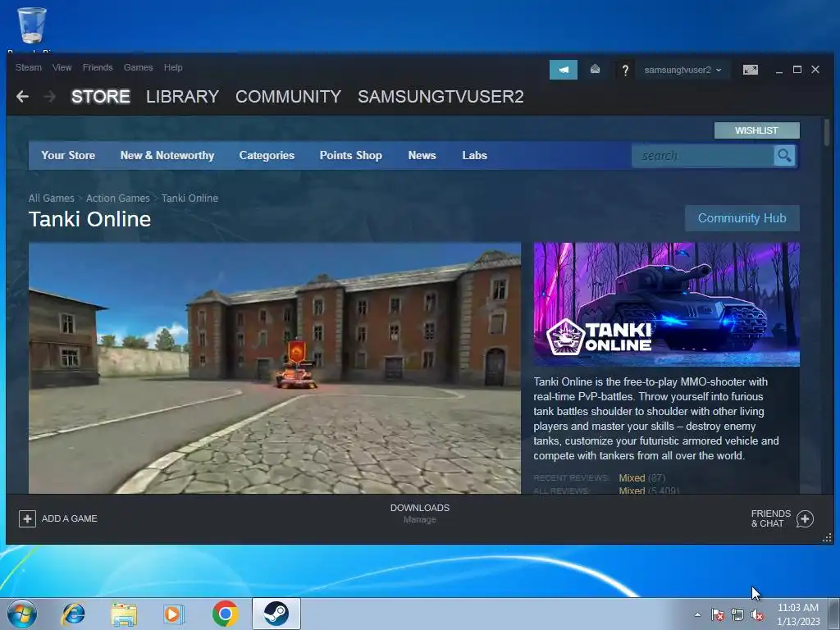Click the FRIENDS & CHAT label
The width and height of the screenshot is (840, 630).
coord(770,518)
